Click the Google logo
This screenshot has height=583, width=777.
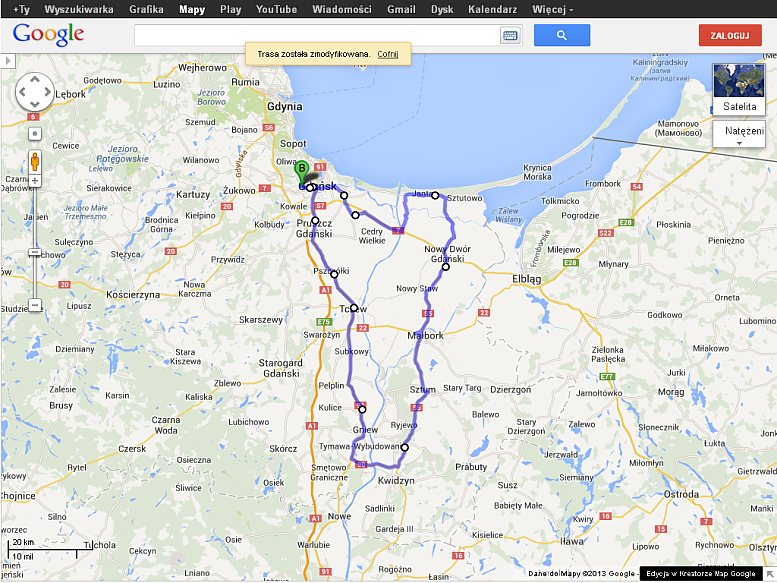[x=48, y=35]
